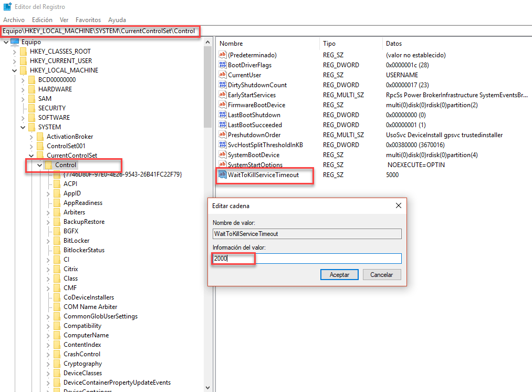The image size is (532, 392).
Task: Collapse the SYSTEM key node
Action: pyautogui.click(x=23, y=127)
